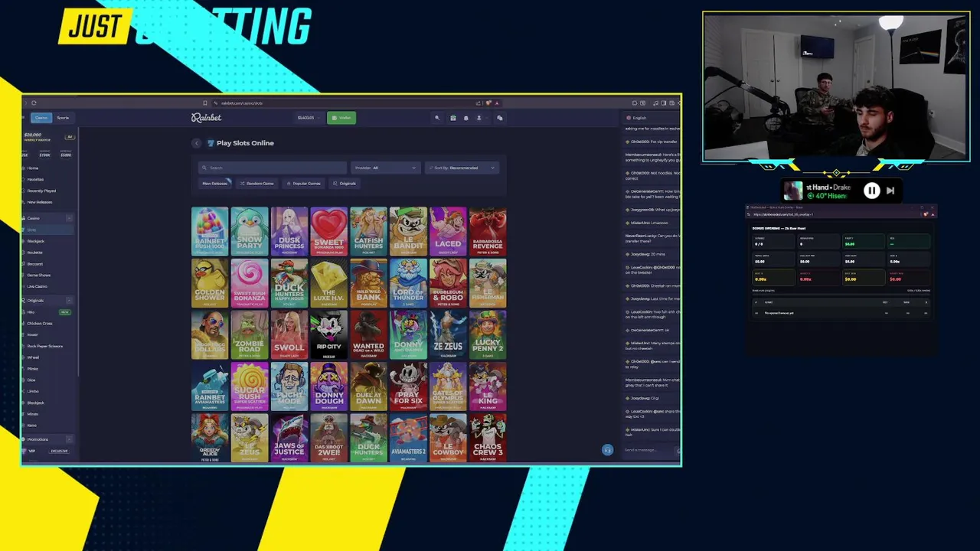Collapse the Casino sidebar section
Image resolution: width=980 pixels, height=551 pixels.
[69, 218]
